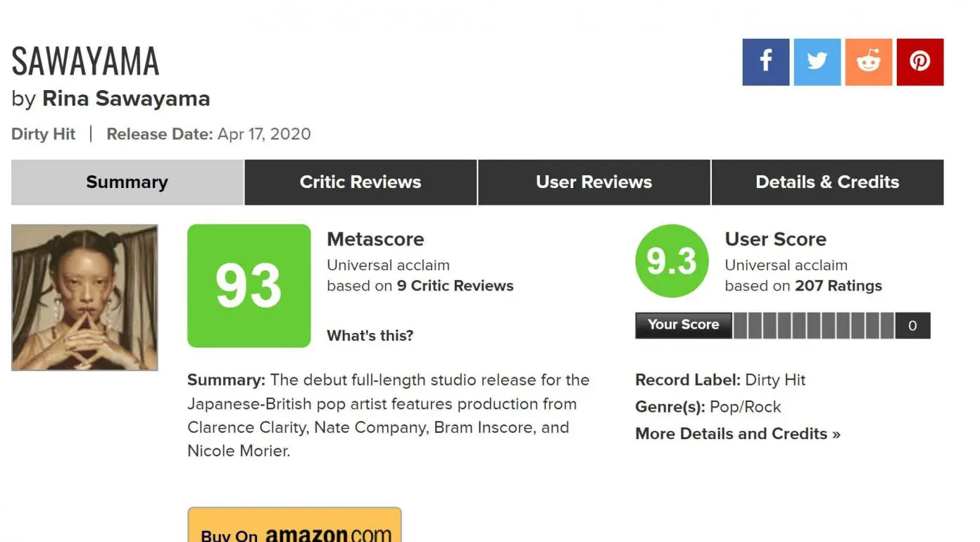Share this page to Reddit

click(868, 62)
